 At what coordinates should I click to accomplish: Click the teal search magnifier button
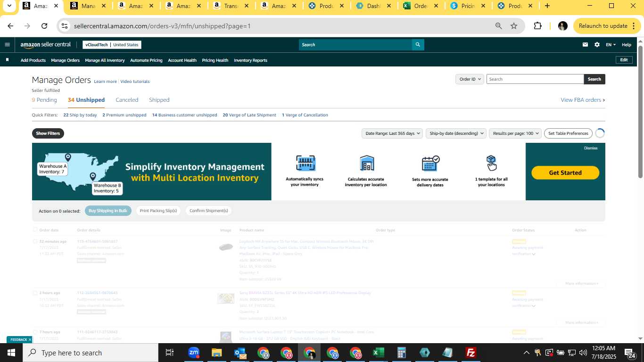(418, 45)
